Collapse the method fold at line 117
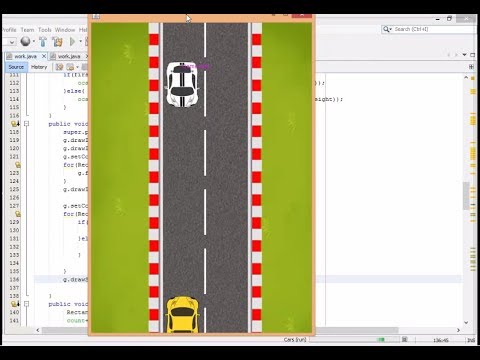Screen dimensions: 480x360 pos(26,124)
